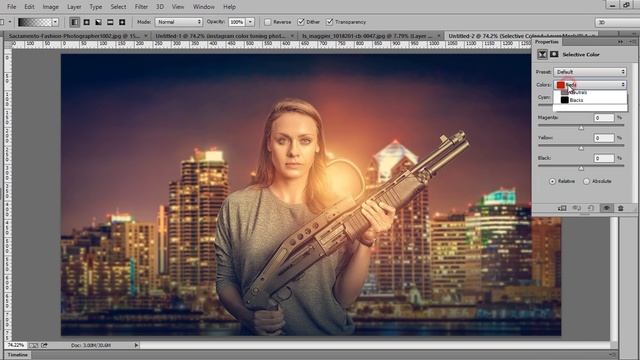Close the ls_imaggeri document tab

pyautogui.click(x=439, y=36)
